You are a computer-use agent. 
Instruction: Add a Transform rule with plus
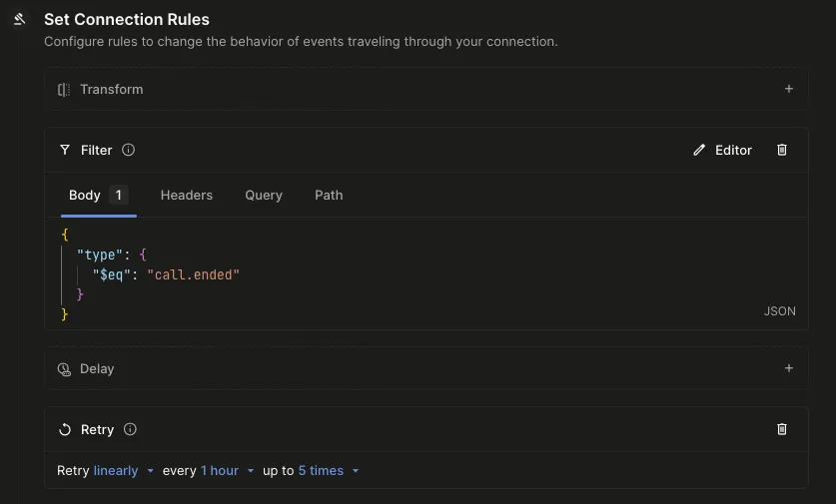click(x=788, y=89)
